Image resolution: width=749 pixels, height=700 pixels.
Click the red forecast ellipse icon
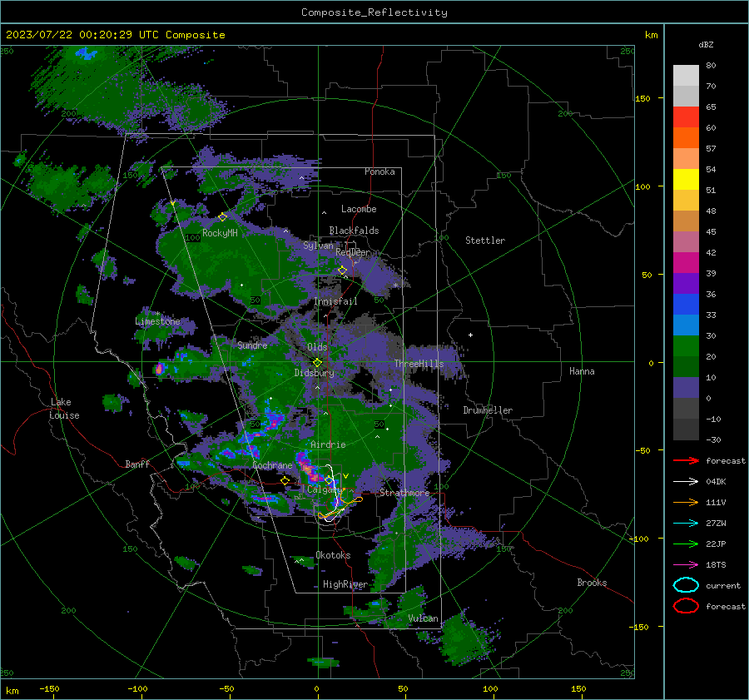[686, 606]
